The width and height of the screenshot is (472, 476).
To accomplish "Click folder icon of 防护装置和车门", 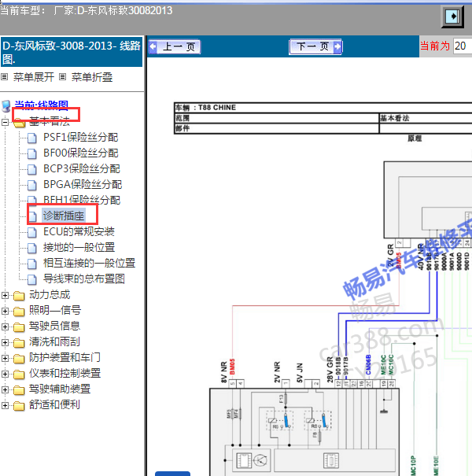I will tap(19, 359).
